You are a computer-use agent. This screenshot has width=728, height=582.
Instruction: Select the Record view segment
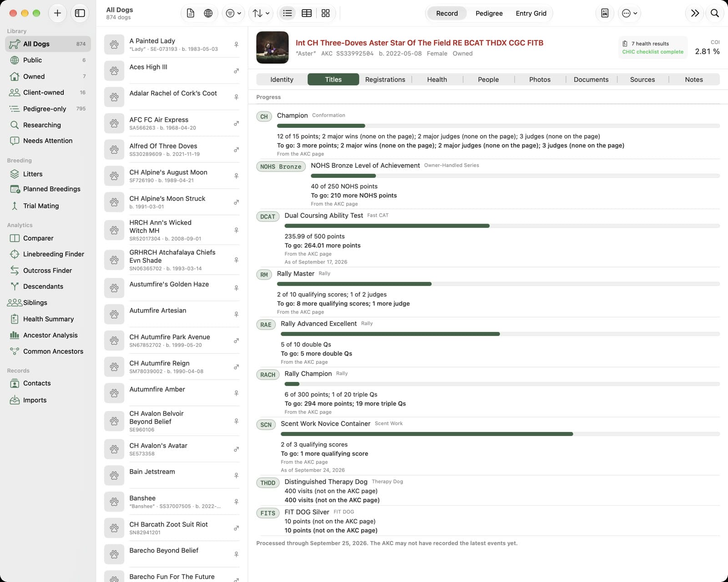(x=447, y=13)
